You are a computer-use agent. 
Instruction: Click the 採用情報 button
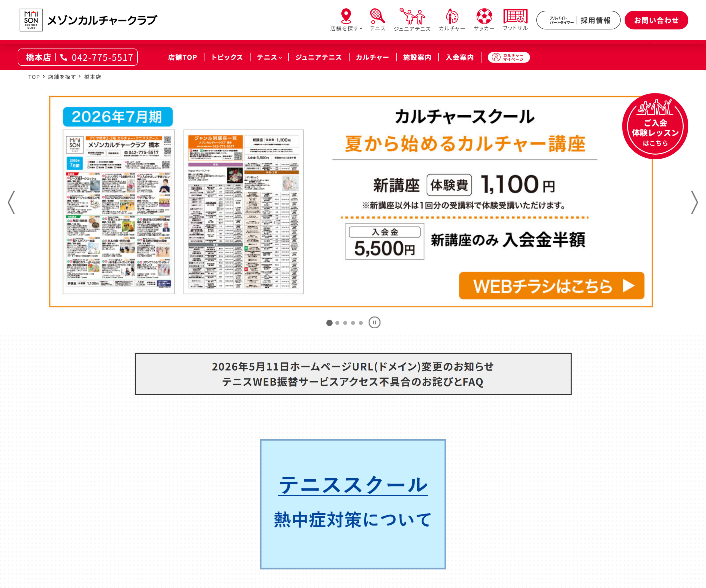click(x=578, y=20)
